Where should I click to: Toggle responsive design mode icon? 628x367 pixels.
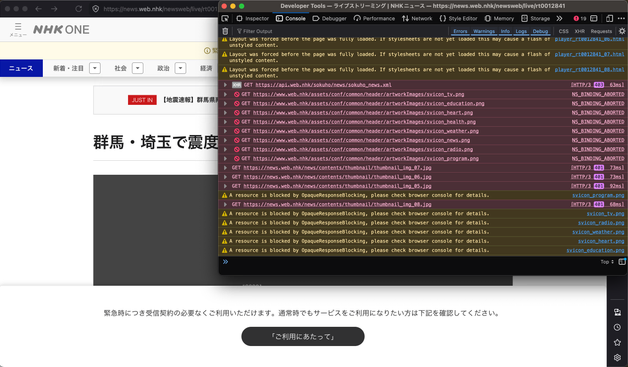[609, 18]
